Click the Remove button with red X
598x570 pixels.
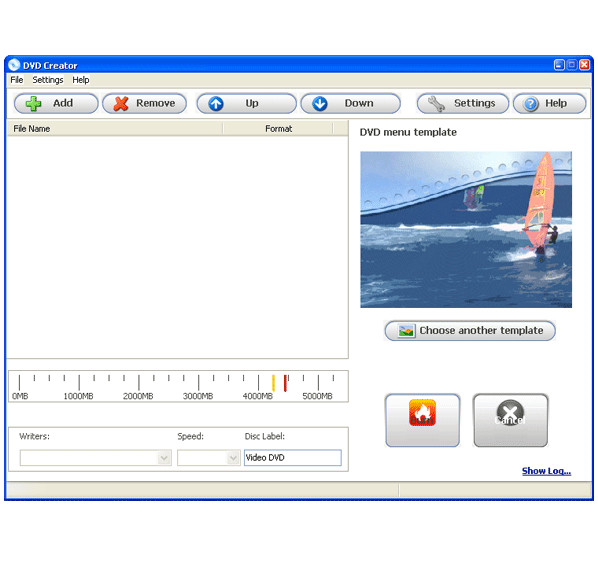tap(145, 103)
